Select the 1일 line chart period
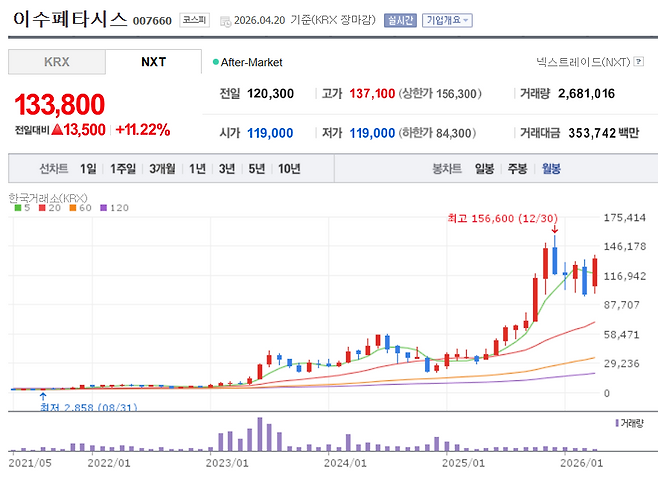The height and width of the screenshot is (486, 658). (x=89, y=168)
